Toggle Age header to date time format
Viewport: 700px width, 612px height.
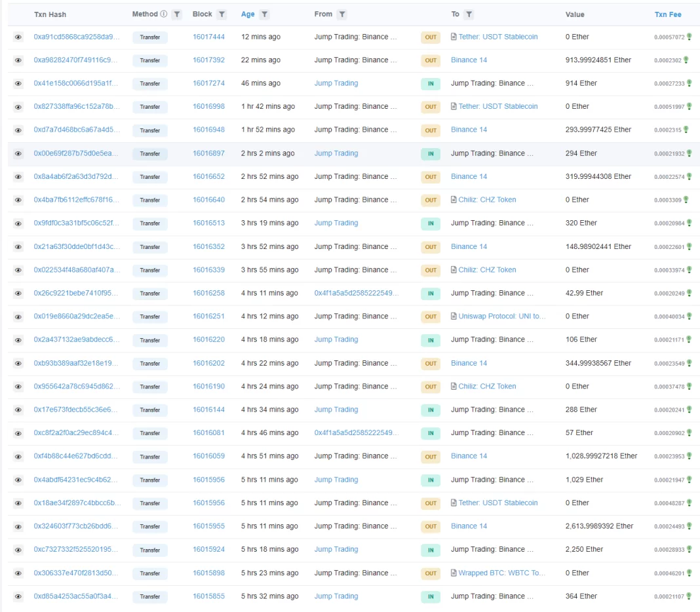click(248, 14)
